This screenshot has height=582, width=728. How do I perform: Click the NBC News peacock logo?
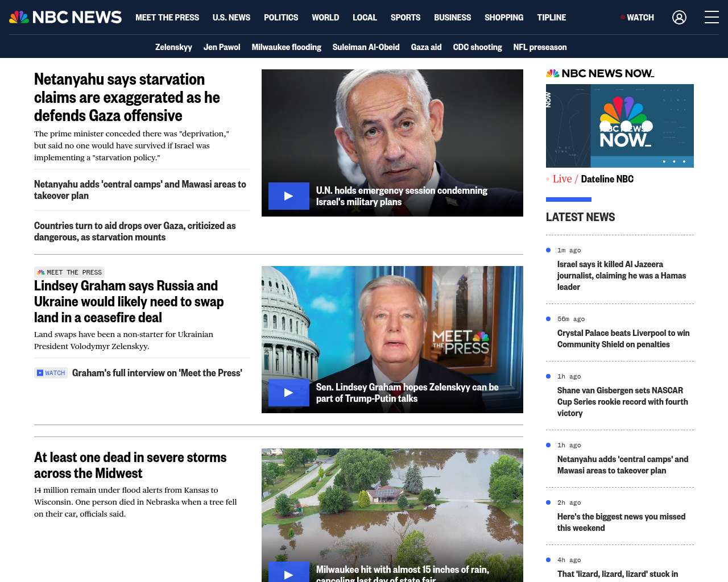tap(65, 17)
